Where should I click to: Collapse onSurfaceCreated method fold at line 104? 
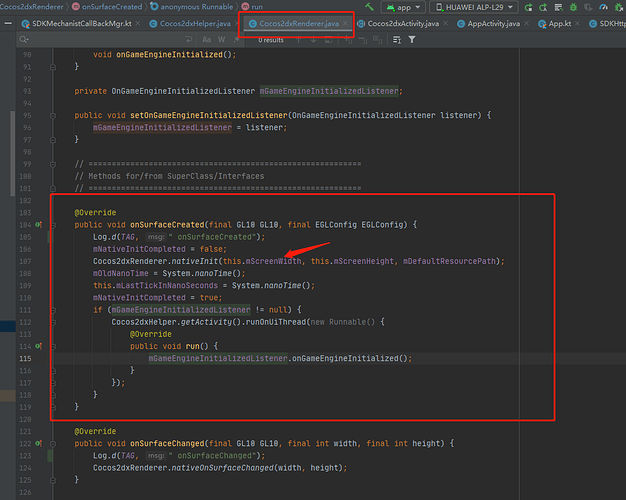click(x=53, y=225)
